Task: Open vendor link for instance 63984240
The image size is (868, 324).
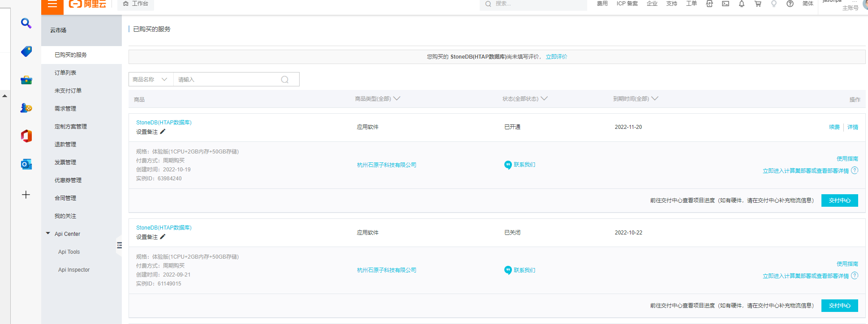Action: [x=387, y=165]
